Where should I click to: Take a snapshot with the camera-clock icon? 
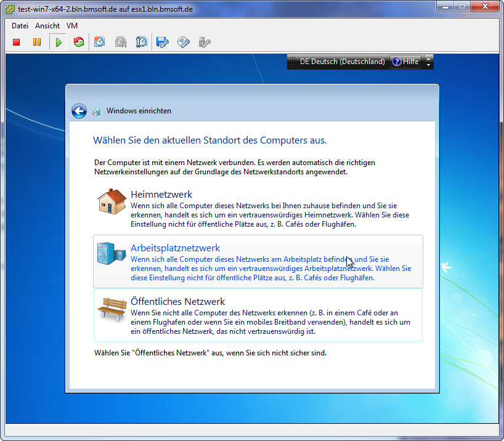coord(99,42)
